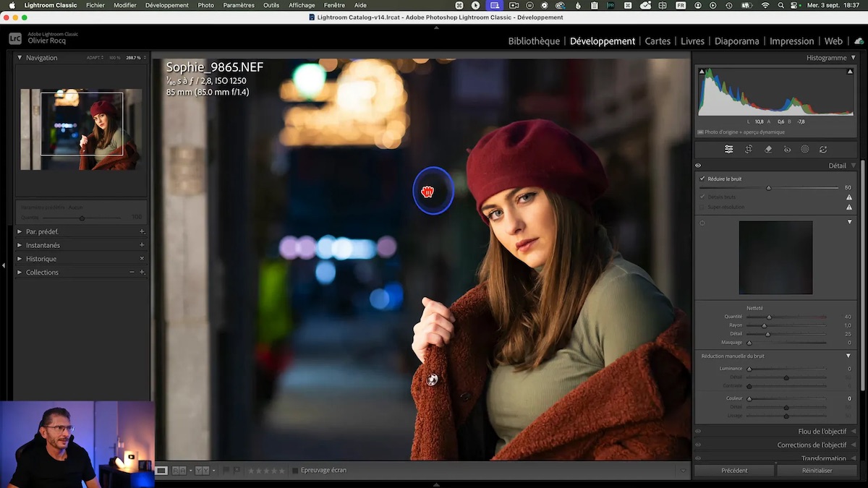Click the highlight clipping indicator in histogram
868x488 pixels.
pos(851,71)
